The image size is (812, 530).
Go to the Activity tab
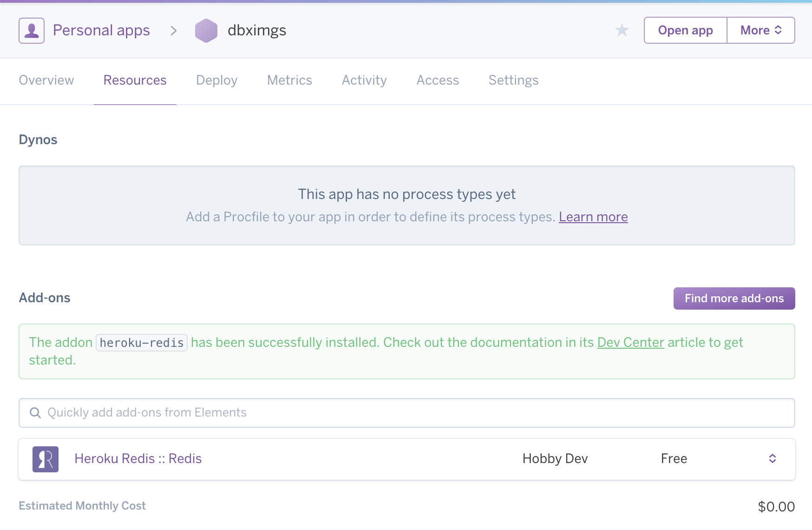coord(365,80)
